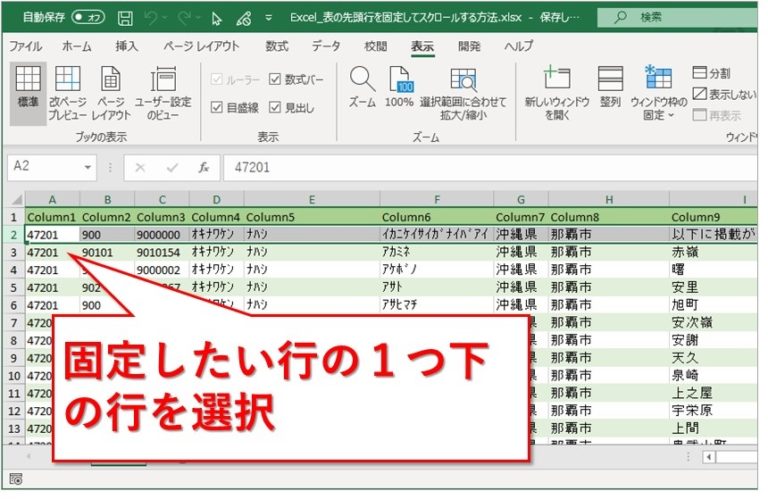
Task: Click the touch/pen draw icon in title bar
Action: pos(243,19)
